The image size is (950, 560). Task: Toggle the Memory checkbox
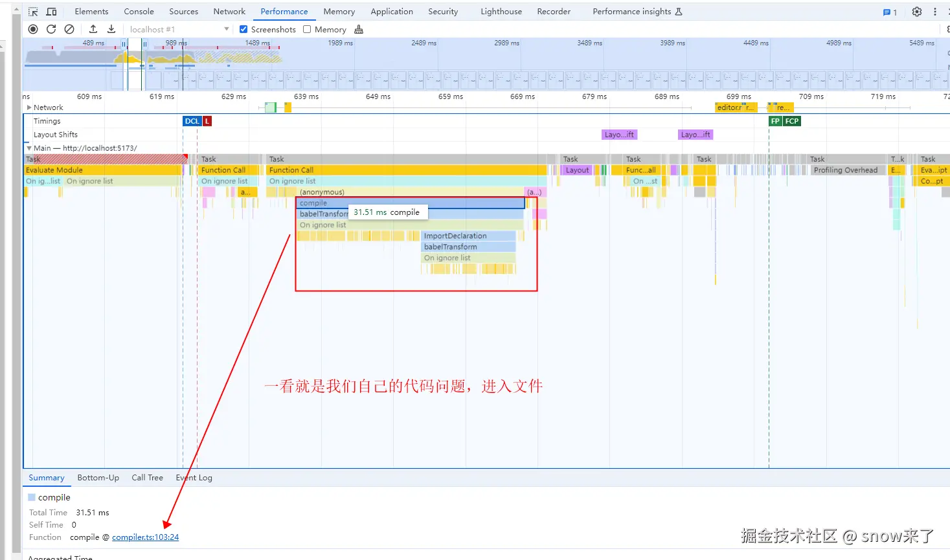[307, 29]
